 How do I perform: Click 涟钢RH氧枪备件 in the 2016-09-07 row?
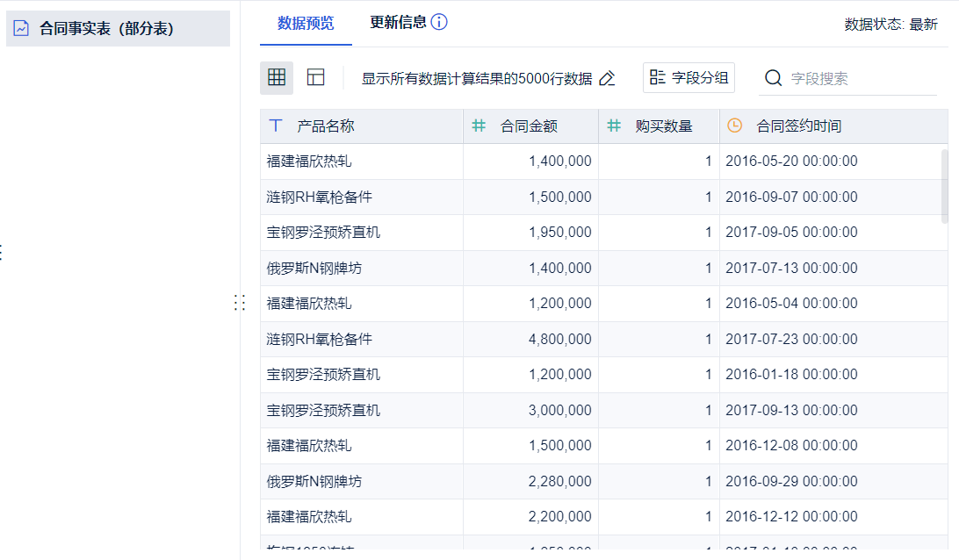[320, 197]
